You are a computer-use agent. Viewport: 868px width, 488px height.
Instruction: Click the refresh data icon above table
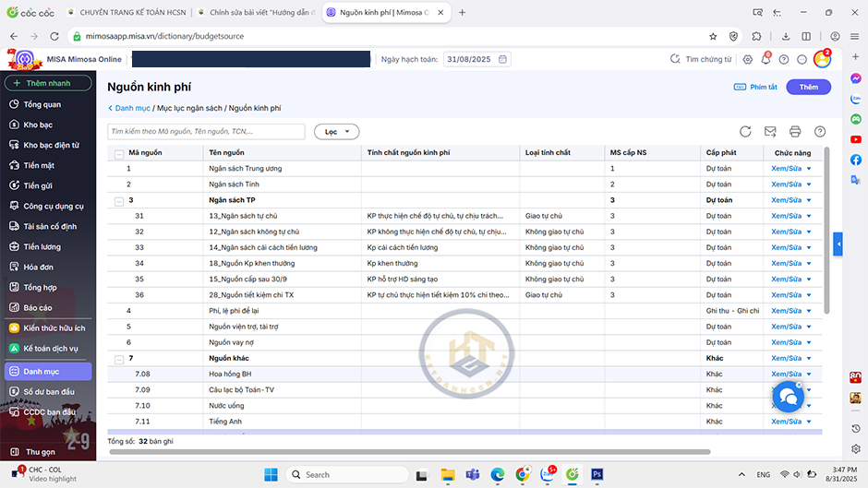(745, 132)
